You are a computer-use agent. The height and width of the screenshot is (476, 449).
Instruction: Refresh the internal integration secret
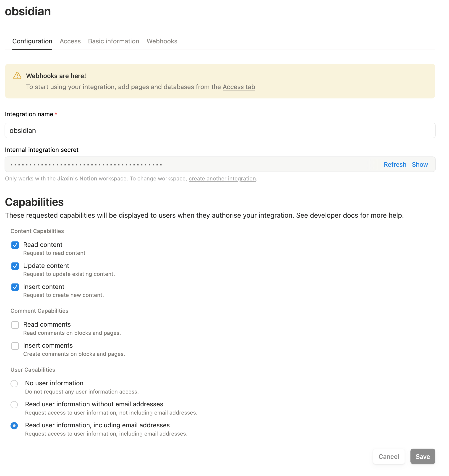(x=395, y=165)
